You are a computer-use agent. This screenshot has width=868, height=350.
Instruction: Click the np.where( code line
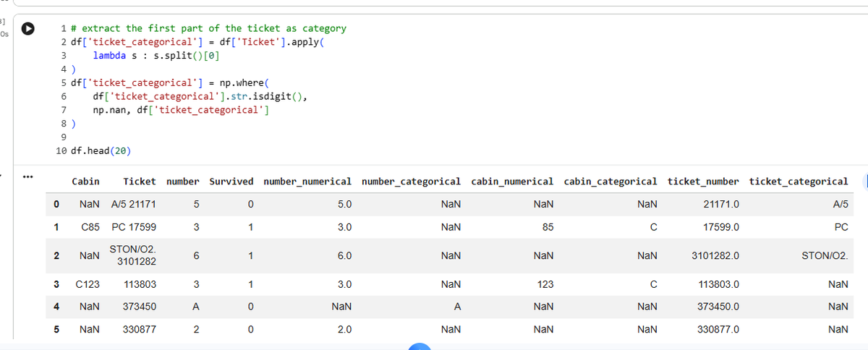point(171,82)
